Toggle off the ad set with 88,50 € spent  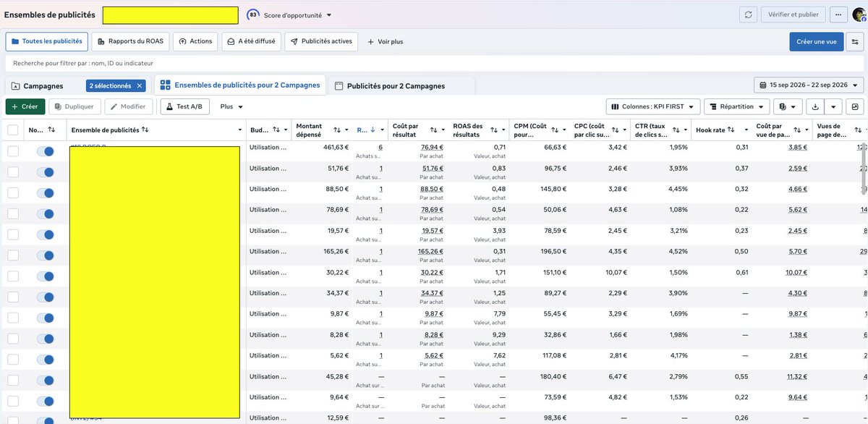pos(45,193)
